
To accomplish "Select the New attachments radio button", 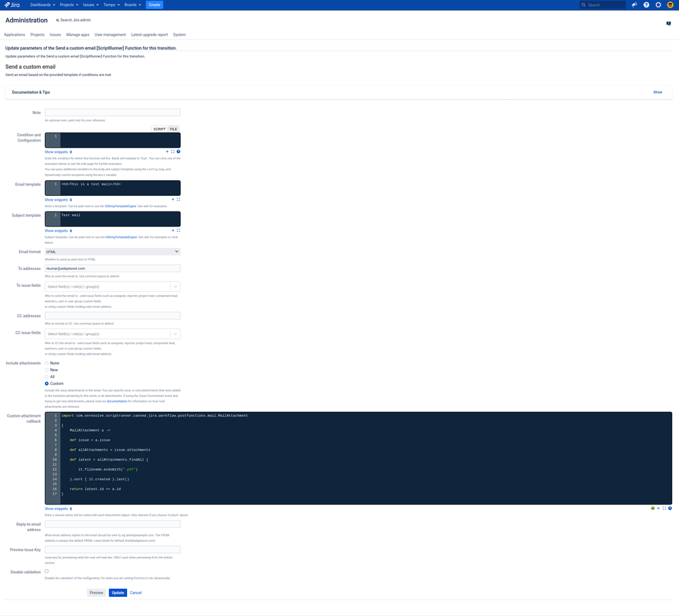I will pos(46,369).
